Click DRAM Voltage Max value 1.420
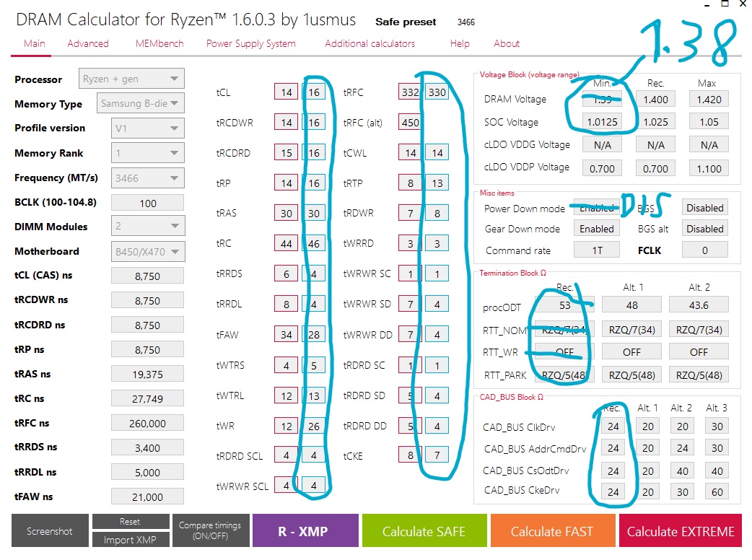Screen dimensions: 752x560 [x=709, y=100]
